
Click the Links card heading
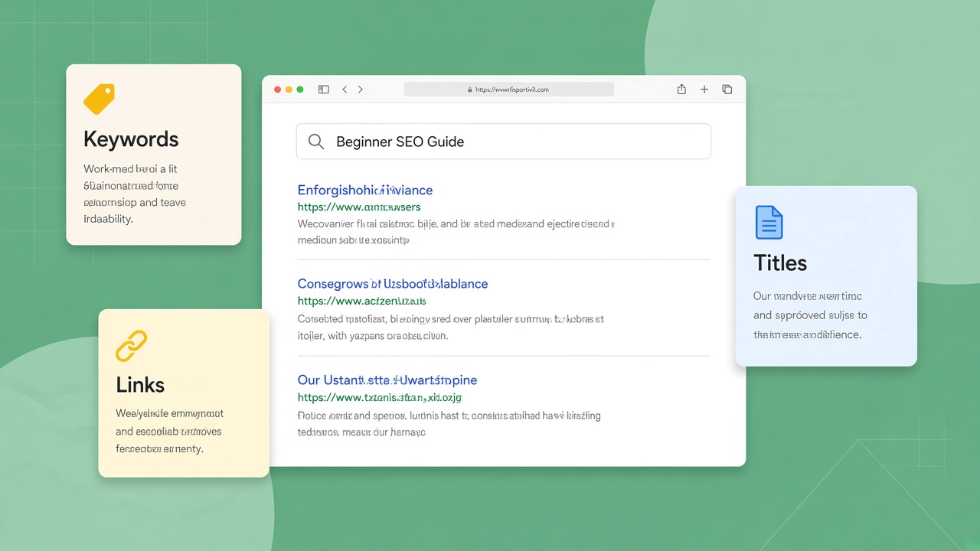tap(140, 385)
